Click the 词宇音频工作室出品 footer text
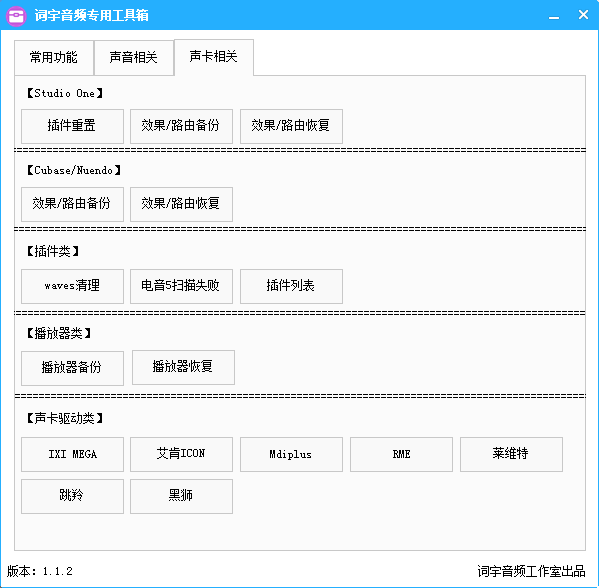Viewport: 599px width, 588px height. (x=531, y=572)
